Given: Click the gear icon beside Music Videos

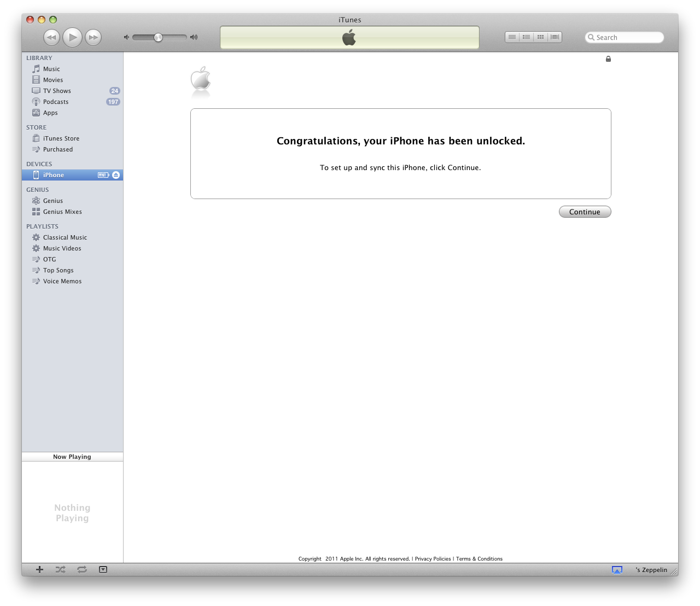Looking at the screenshot, I should tap(36, 248).
